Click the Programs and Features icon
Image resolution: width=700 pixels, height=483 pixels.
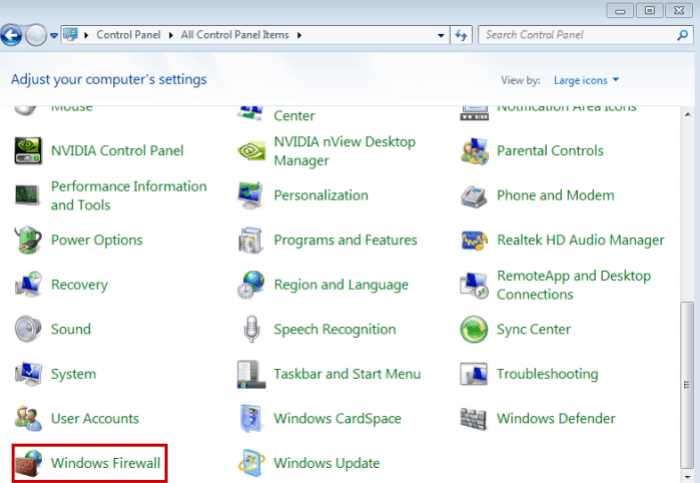[251, 240]
